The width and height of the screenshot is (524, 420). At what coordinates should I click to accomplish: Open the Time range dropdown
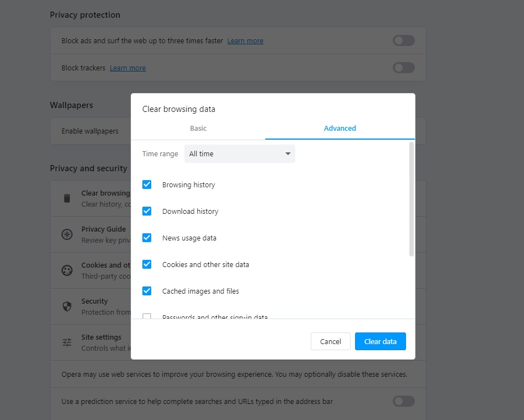pyautogui.click(x=239, y=153)
